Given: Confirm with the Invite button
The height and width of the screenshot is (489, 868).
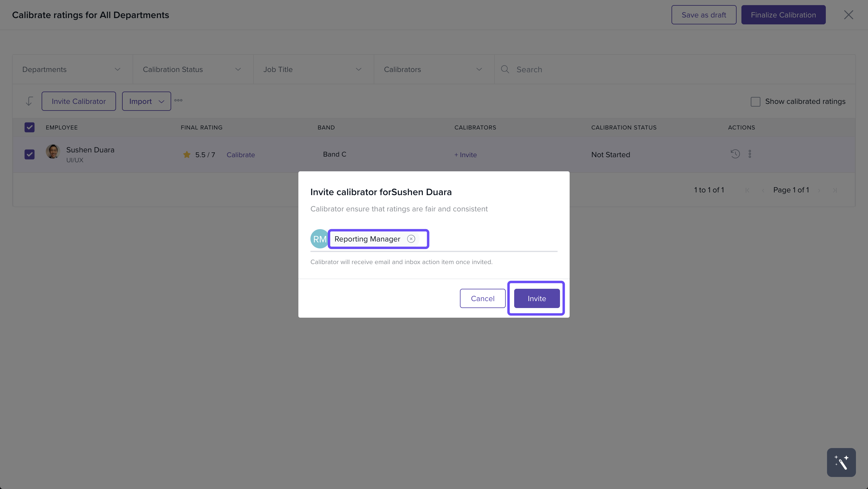Looking at the screenshot, I should [537, 298].
